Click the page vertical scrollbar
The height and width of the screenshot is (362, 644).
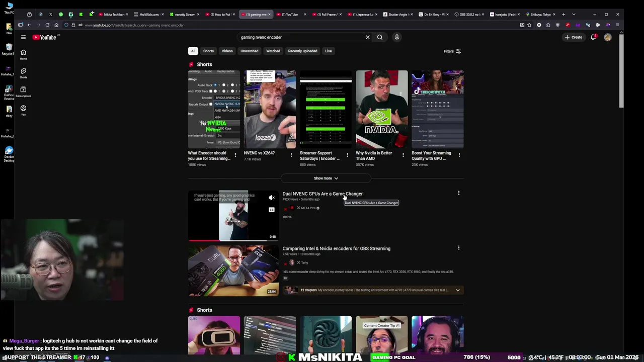621,70
